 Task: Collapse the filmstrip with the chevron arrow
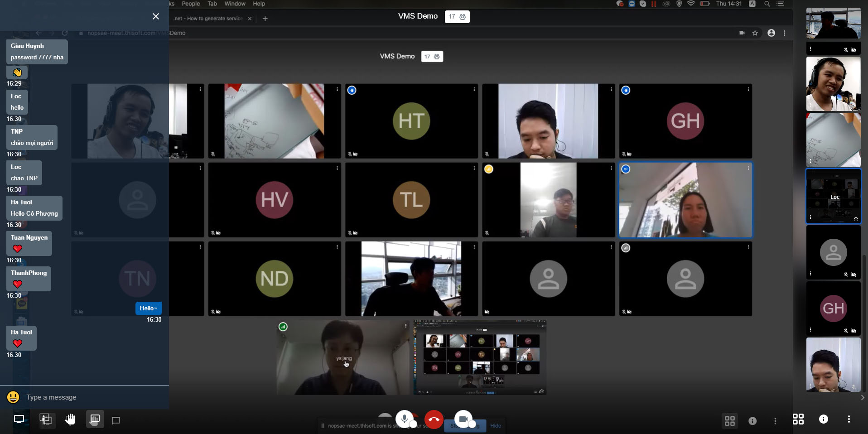862,397
